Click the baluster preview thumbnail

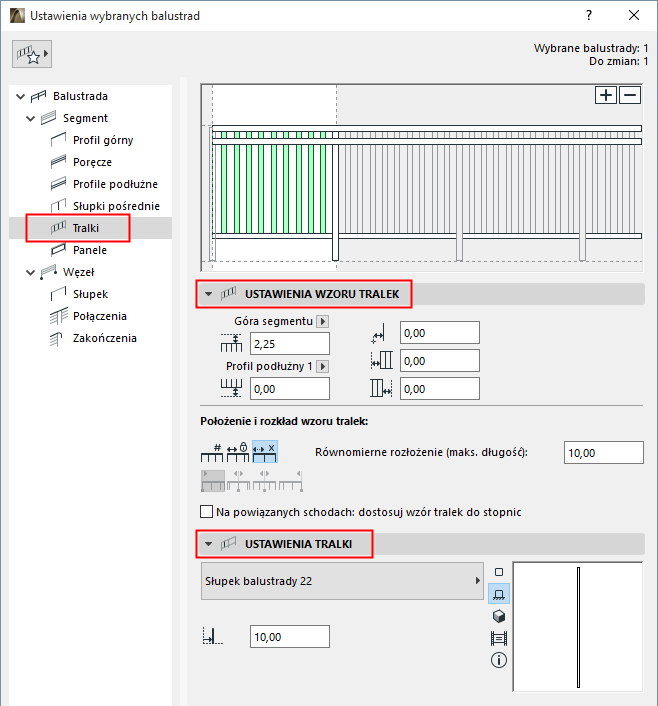[578, 626]
